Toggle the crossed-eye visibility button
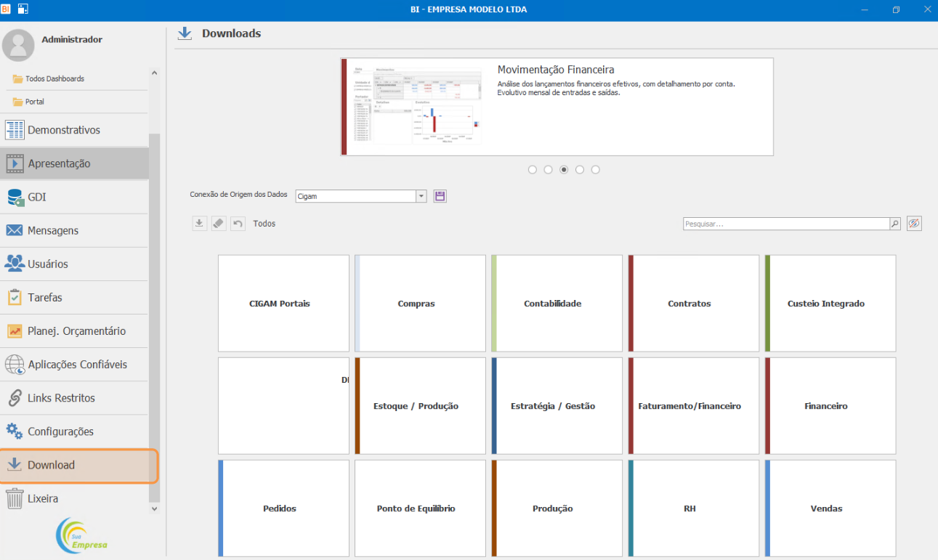938x560 pixels. tap(915, 224)
